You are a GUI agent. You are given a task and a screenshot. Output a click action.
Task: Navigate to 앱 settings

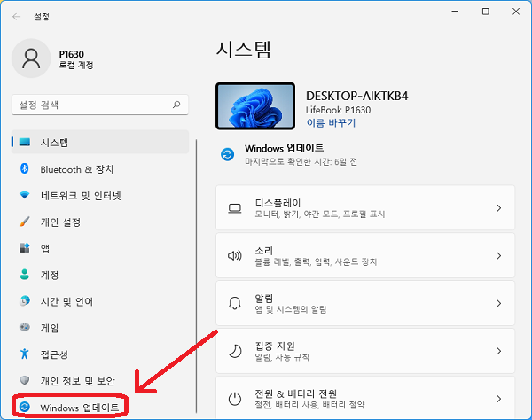[45, 248]
